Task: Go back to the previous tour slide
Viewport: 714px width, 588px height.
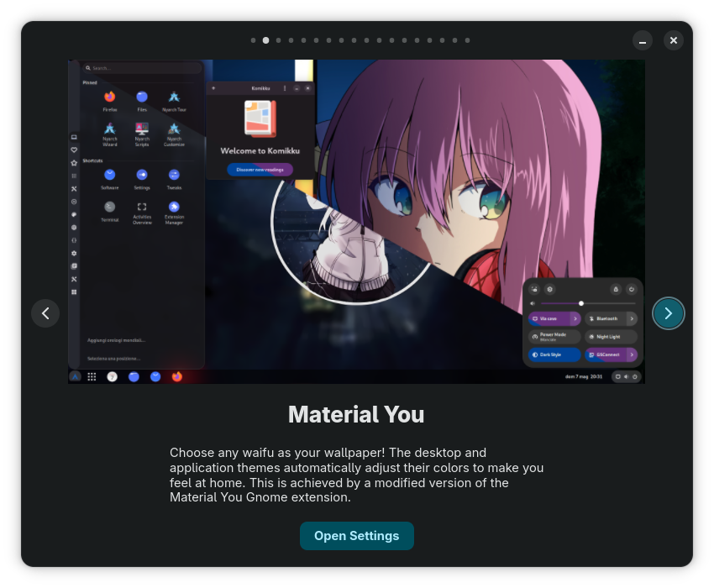Action: (x=45, y=313)
